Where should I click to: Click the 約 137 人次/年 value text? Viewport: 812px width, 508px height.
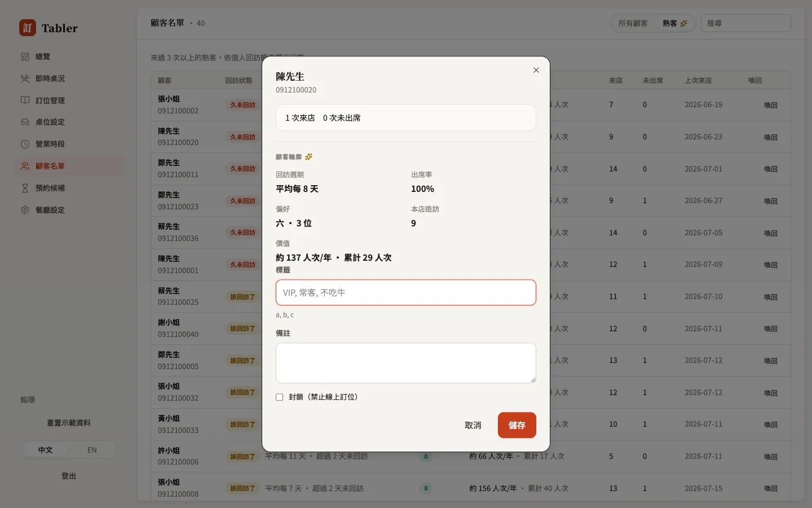(303, 258)
